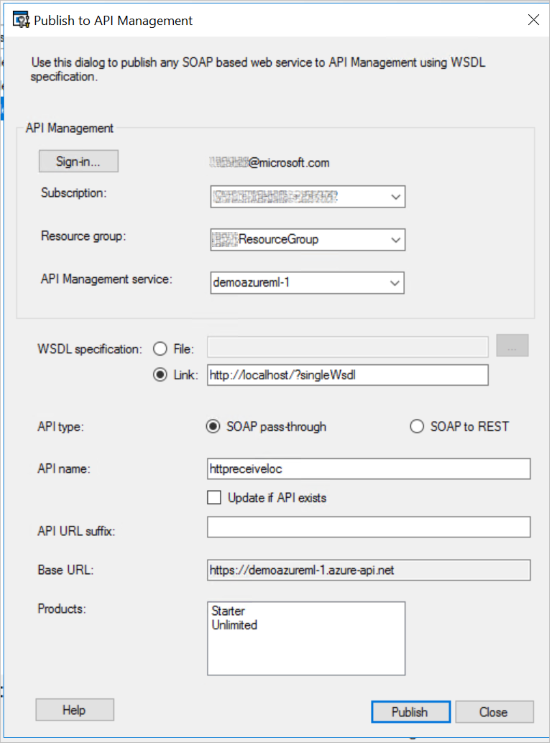Click the Base URL field
Screen dimensions: 550x743
tap(369, 570)
